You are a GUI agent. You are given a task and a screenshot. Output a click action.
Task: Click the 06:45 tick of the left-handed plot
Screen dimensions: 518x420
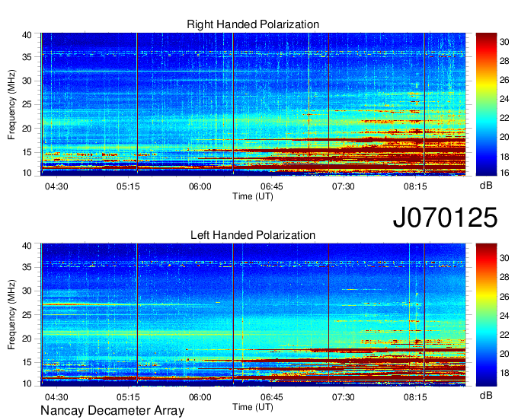pyautogui.click(x=271, y=397)
